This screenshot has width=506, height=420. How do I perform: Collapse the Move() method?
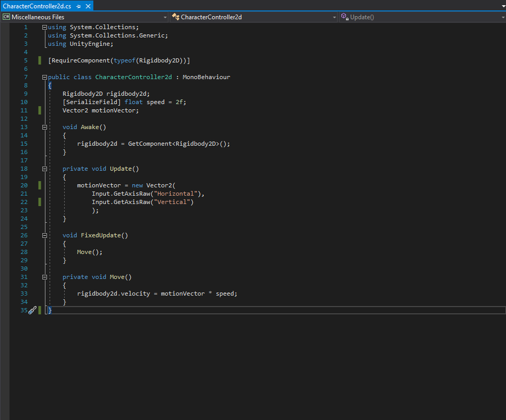coord(45,277)
